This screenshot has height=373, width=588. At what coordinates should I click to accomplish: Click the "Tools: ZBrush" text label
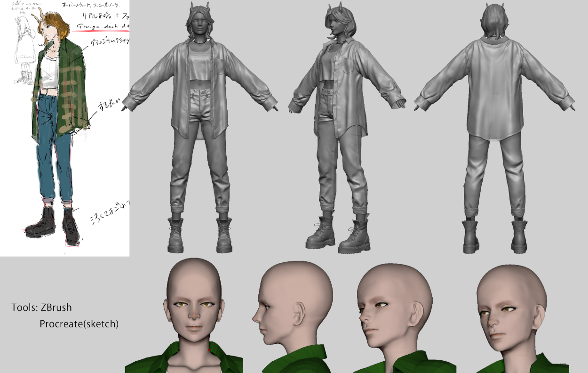click(x=42, y=308)
